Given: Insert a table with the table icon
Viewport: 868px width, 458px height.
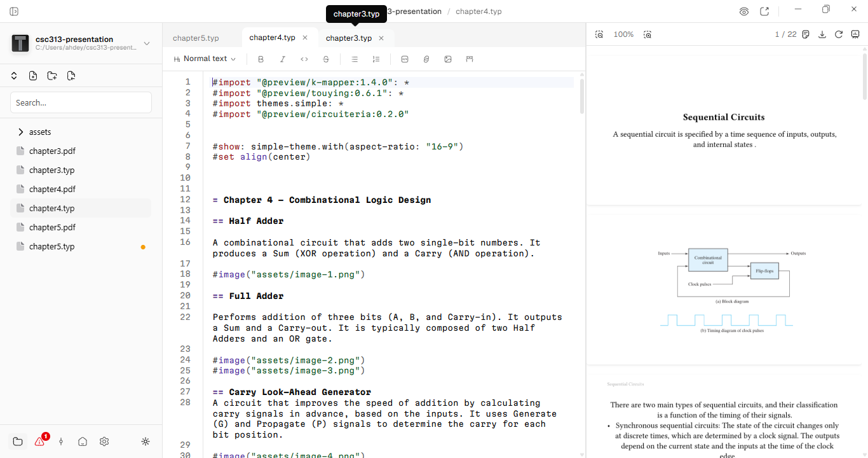Looking at the screenshot, I should point(470,59).
